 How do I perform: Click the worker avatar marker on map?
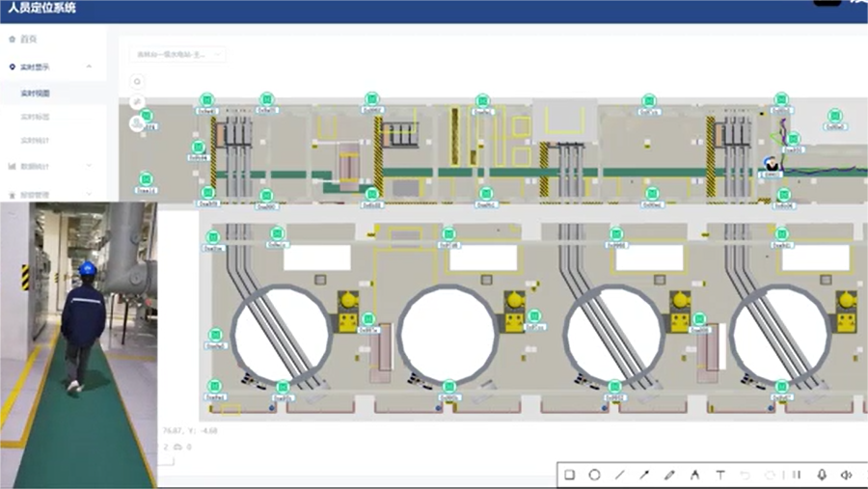[x=771, y=164]
